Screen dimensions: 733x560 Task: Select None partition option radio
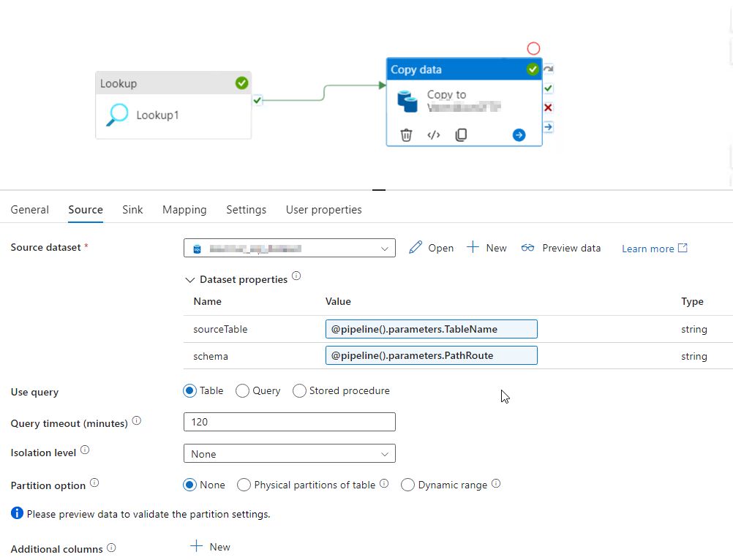point(189,485)
